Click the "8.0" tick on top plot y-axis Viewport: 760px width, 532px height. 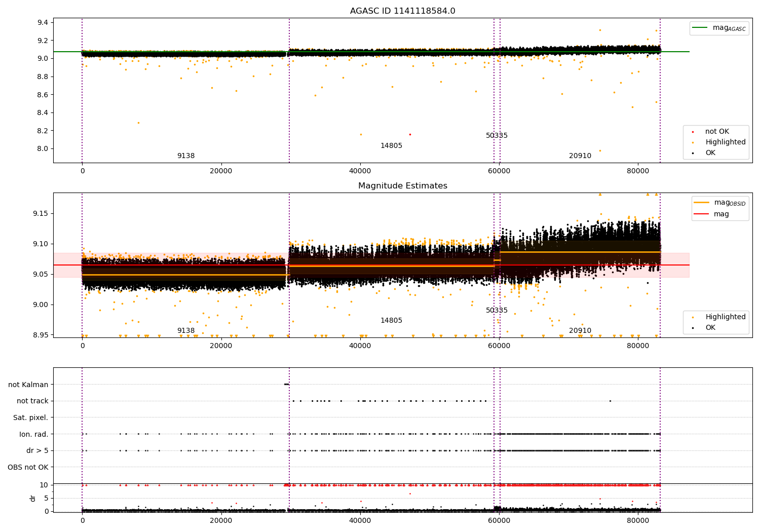[x=43, y=149]
